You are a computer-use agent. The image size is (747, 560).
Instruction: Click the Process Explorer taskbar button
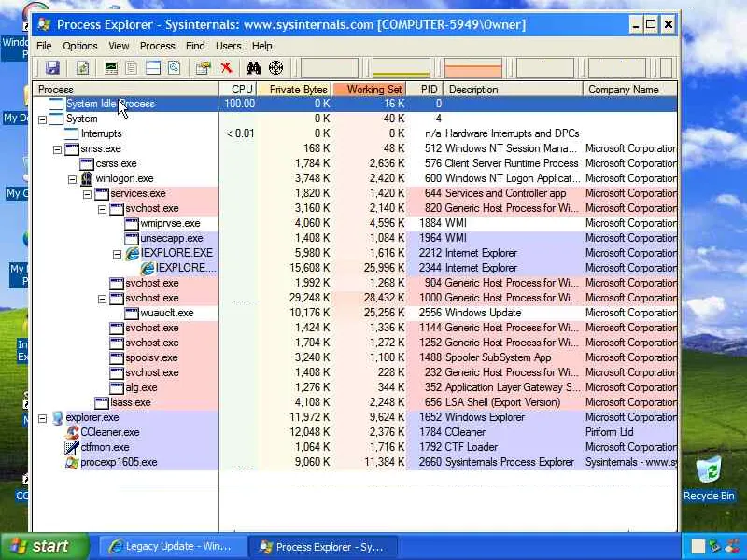(x=323, y=547)
